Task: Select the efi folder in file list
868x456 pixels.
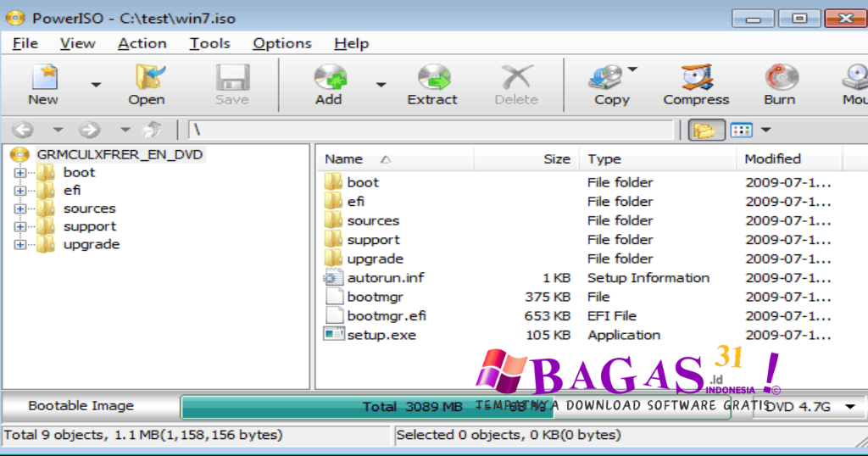Action: point(355,202)
